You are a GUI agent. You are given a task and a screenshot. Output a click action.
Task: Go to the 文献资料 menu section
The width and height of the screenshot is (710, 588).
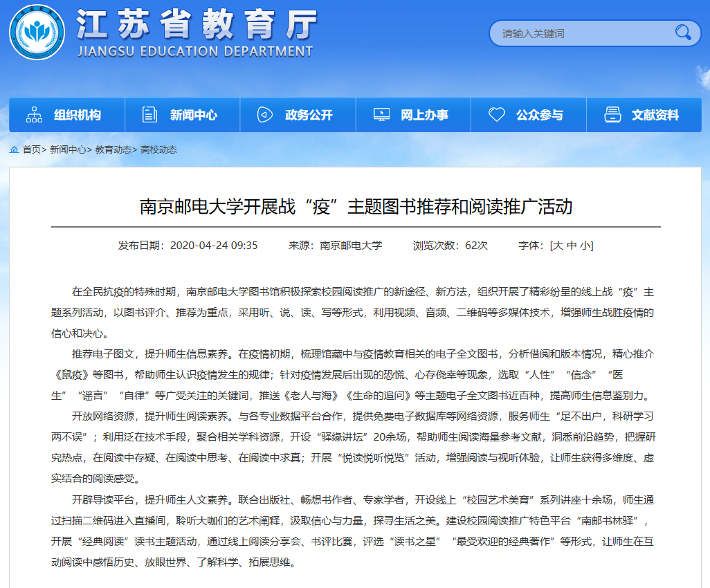[655, 116]
